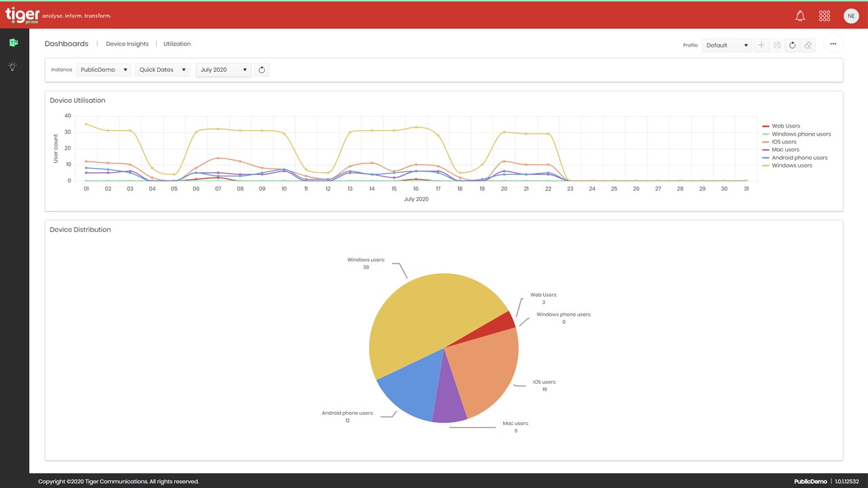Clear filters with the eraser icon
This screenshot has width=868, height=488.
click(808, 45)
